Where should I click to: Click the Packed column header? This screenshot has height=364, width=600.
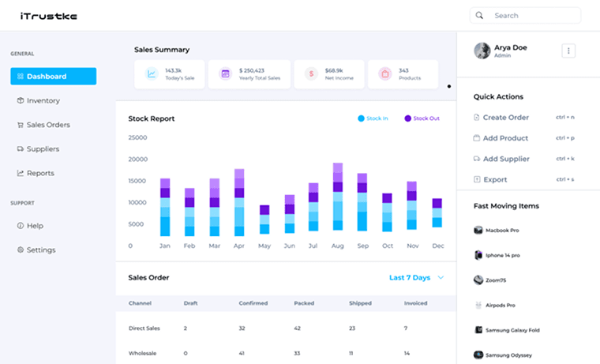304,302
